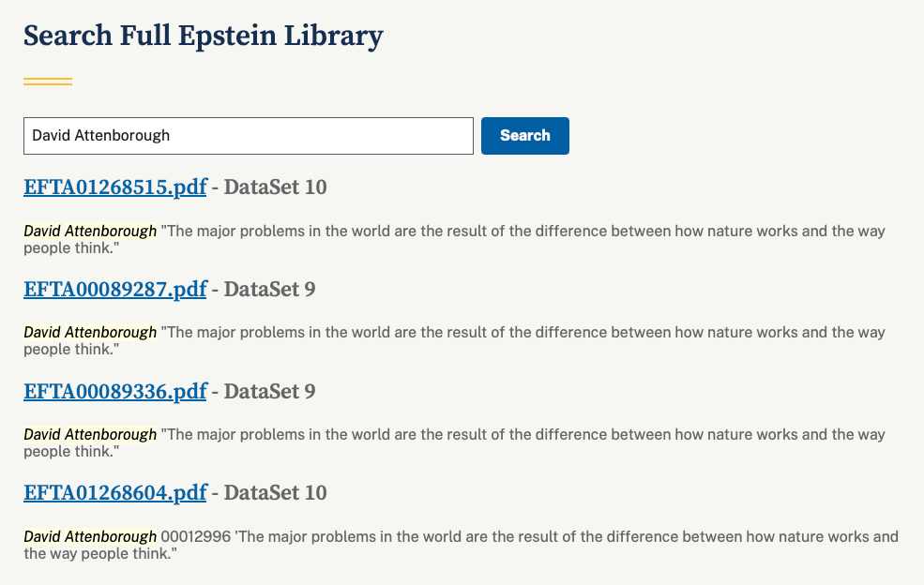Click the yellow double-line divider under the heading
Viewport: 924px width, 585px height.
tap(48, 82)
